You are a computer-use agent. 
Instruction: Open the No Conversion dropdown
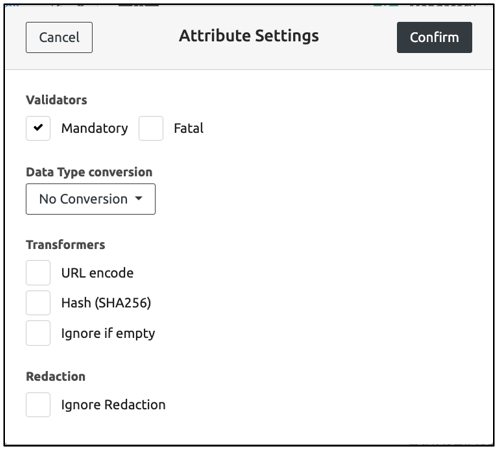tap(91, 199)
